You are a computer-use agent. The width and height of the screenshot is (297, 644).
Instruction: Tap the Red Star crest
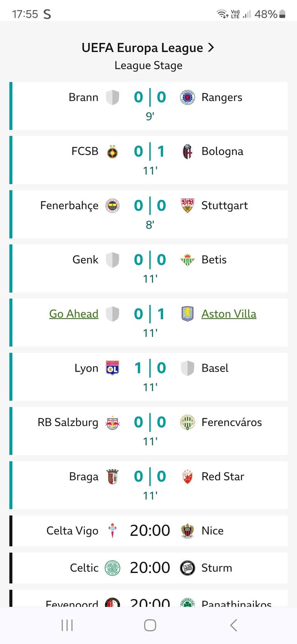coord(188,477)
